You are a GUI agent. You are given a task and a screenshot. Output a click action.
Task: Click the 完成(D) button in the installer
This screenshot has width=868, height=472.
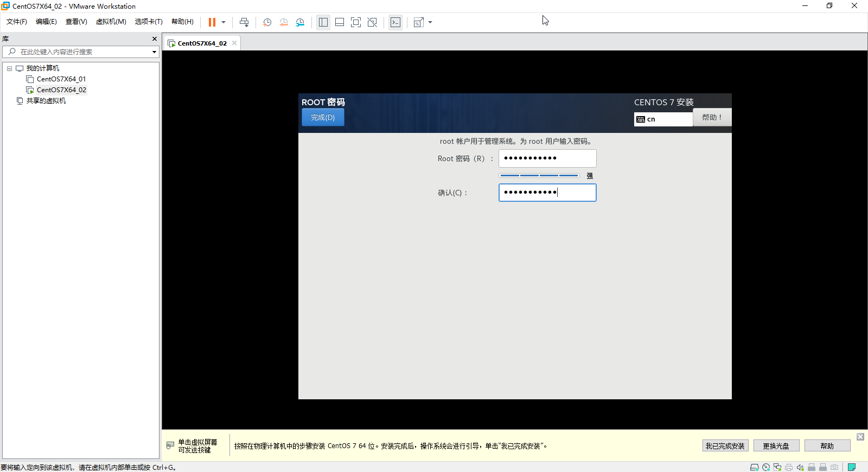tap(323, 117)
